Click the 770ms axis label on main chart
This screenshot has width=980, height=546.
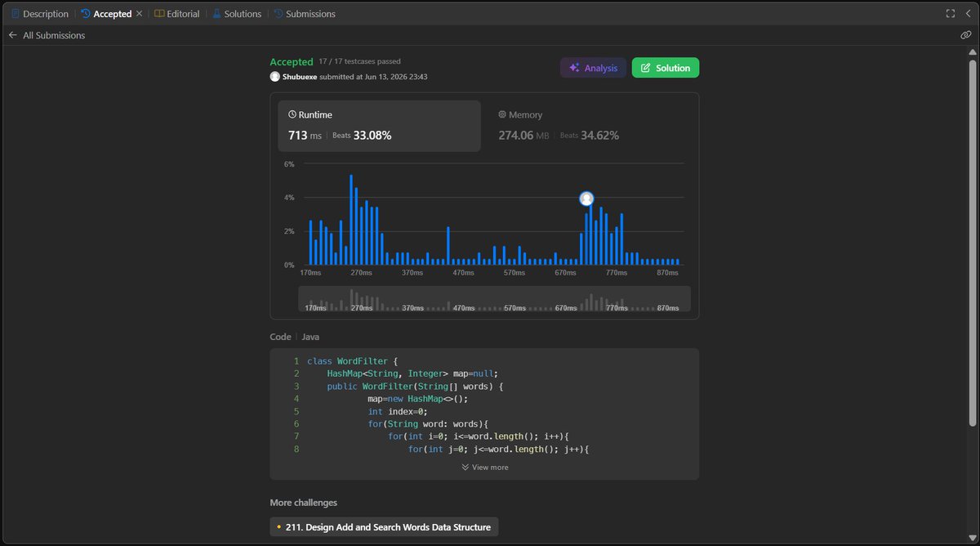pyautogui.click(x=617, y=273)
